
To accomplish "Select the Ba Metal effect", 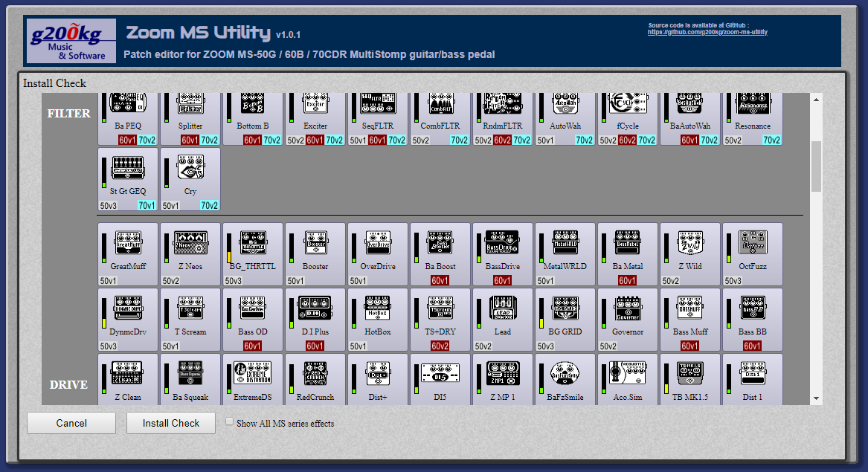I will [x=629, y=254].
